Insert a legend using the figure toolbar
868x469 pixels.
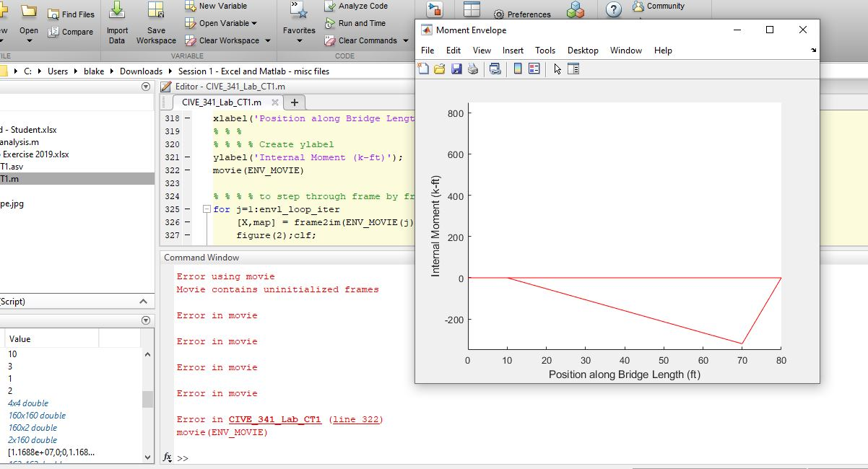click(x=532, y=69)
